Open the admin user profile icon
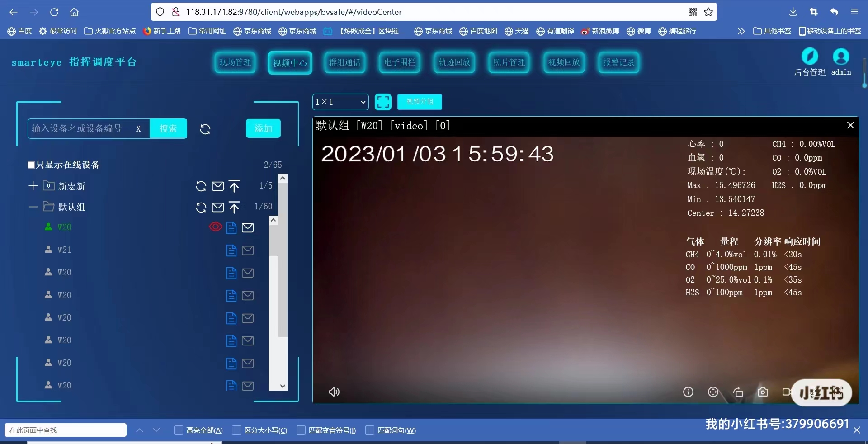 (841, 57)
